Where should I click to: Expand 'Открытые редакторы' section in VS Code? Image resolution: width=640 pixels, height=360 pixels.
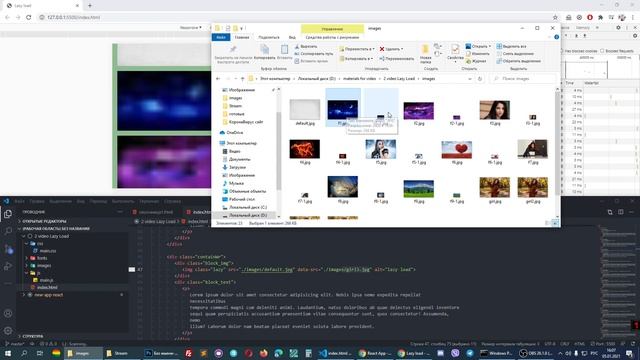(x=44, y=221)
